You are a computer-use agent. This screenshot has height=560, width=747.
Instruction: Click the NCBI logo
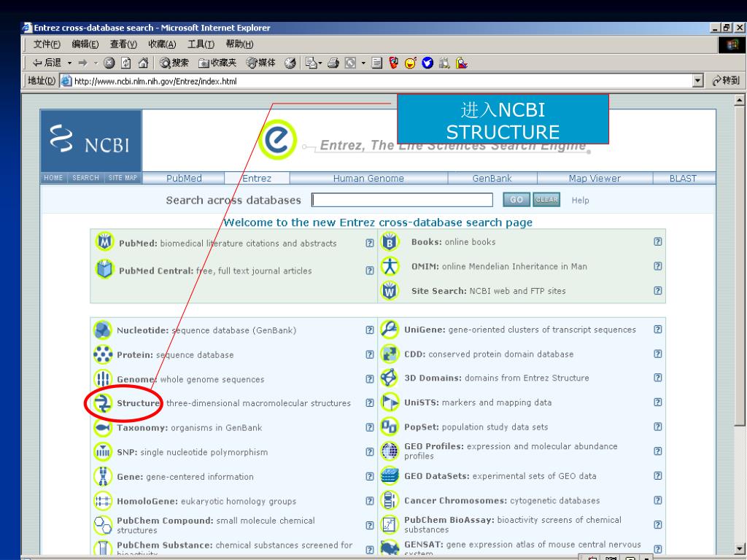click(90, 141)
